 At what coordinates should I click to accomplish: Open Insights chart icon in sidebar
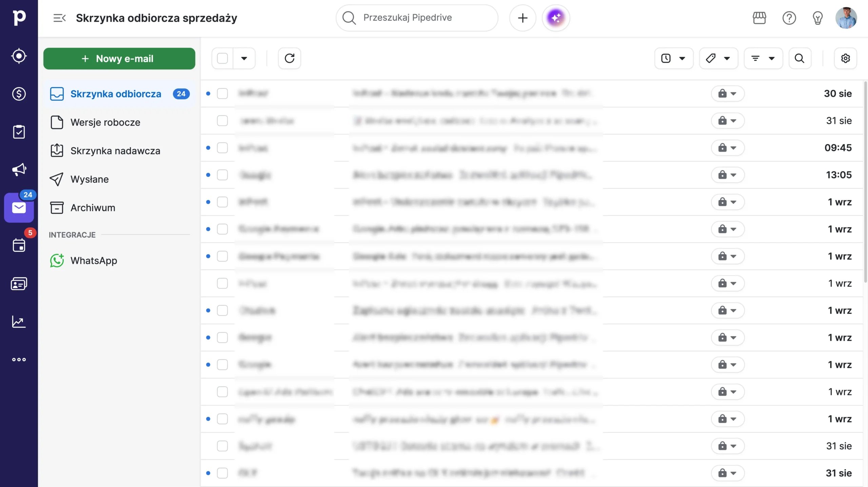(x=19, y=322)
